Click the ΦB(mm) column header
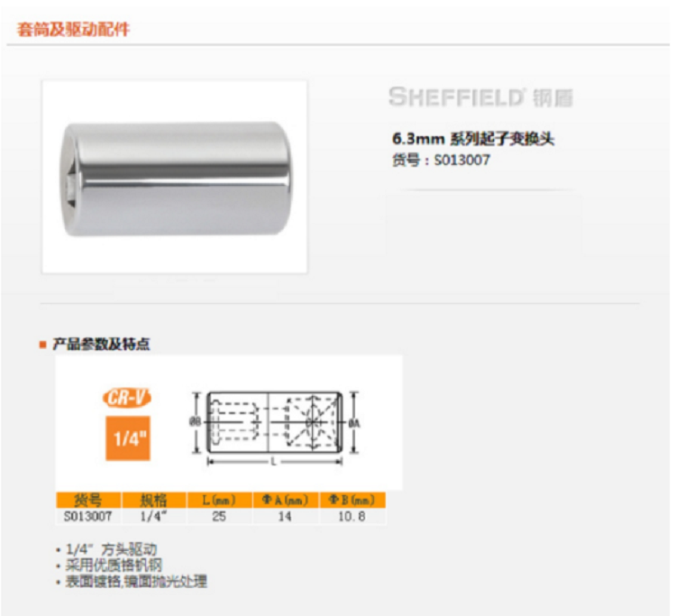Image resolution: width=676 pixels, height=616 pixels. pos(352,500)
